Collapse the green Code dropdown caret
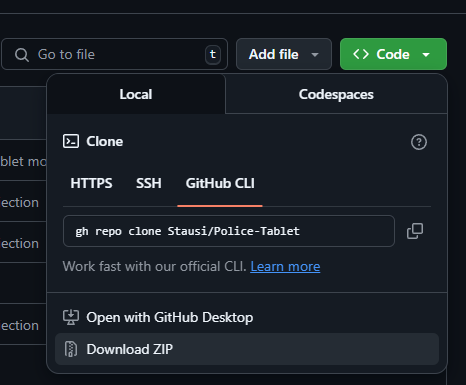The image size is (466, 385). tap(426, 54)
